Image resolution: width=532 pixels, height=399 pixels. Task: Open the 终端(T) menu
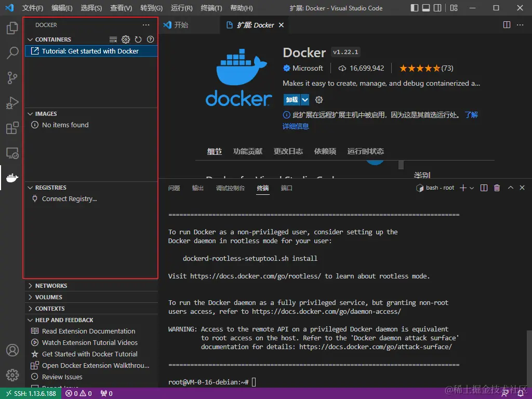click(211, 8)
